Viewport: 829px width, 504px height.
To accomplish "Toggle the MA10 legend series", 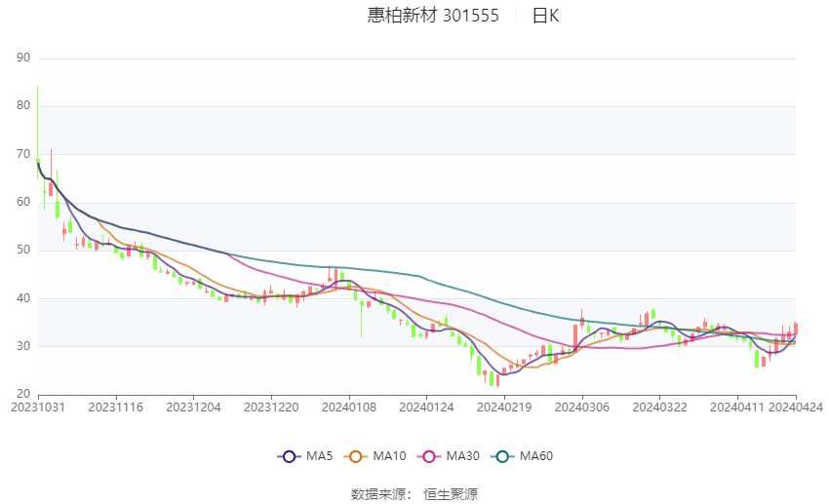I will coord(375,456).
